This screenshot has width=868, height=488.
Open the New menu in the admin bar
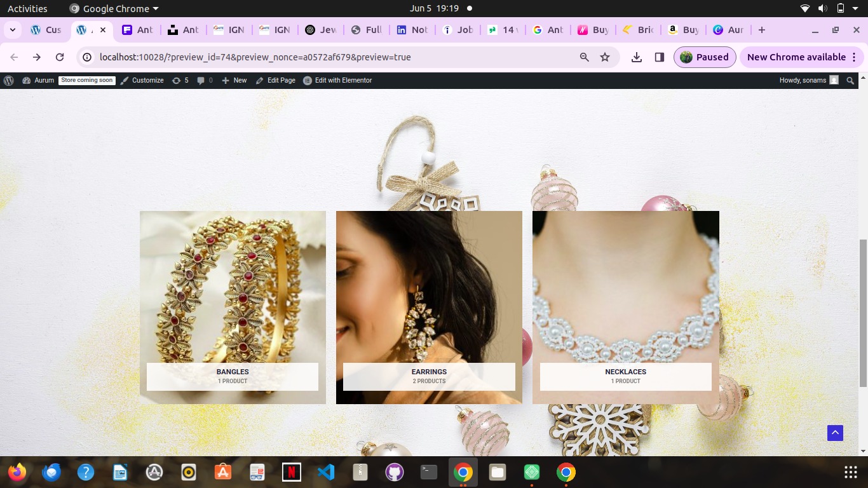point(234,80)
